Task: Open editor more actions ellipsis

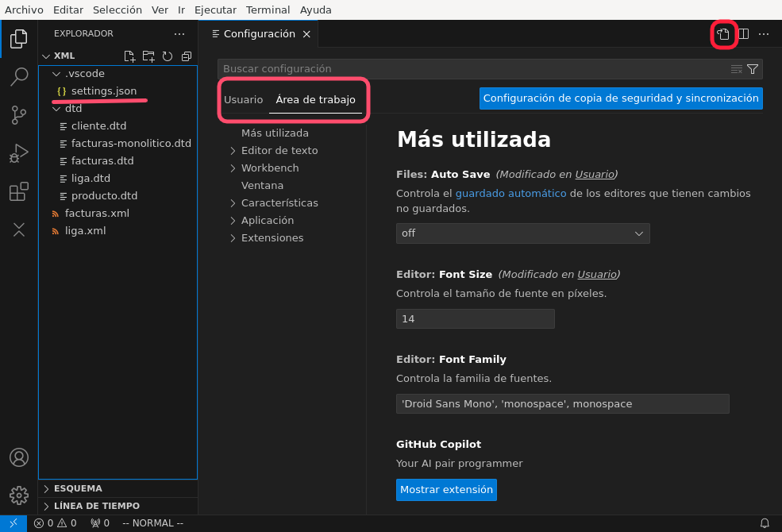Action: tap(764, 34)
